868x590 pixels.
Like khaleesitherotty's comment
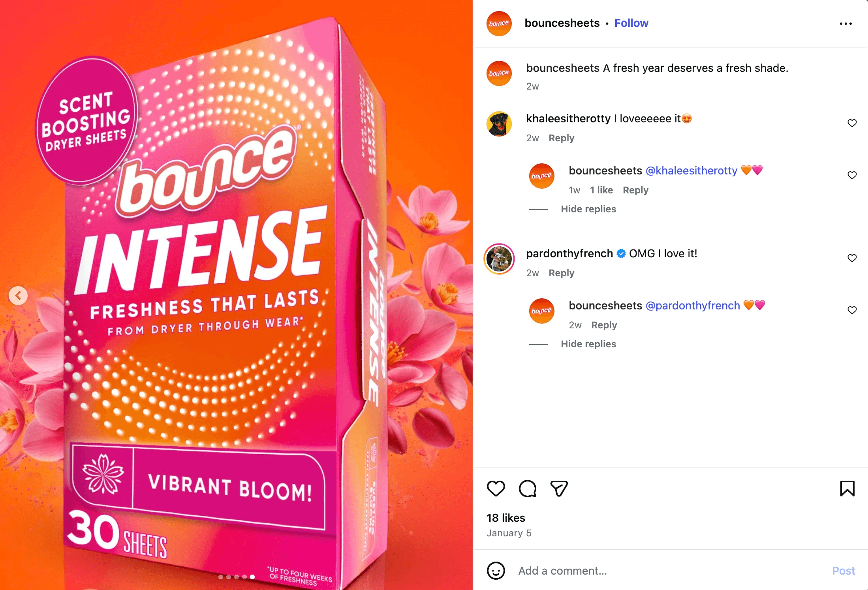tap(852, 123)
